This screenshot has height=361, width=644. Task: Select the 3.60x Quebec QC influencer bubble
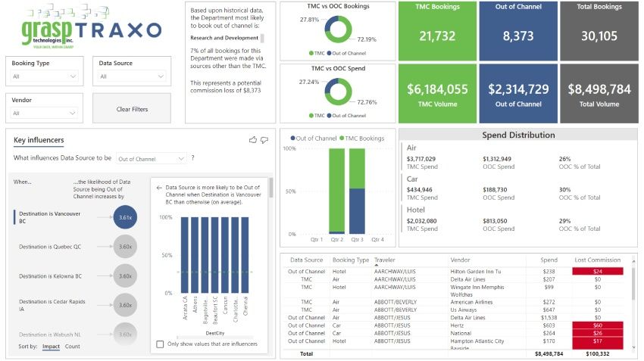[x=125, y=247]
